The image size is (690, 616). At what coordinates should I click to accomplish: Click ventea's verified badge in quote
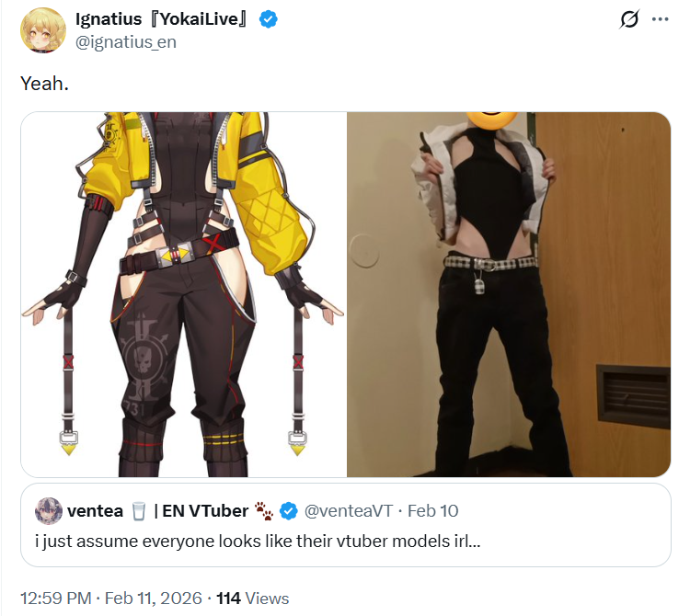tap(289, 511)
